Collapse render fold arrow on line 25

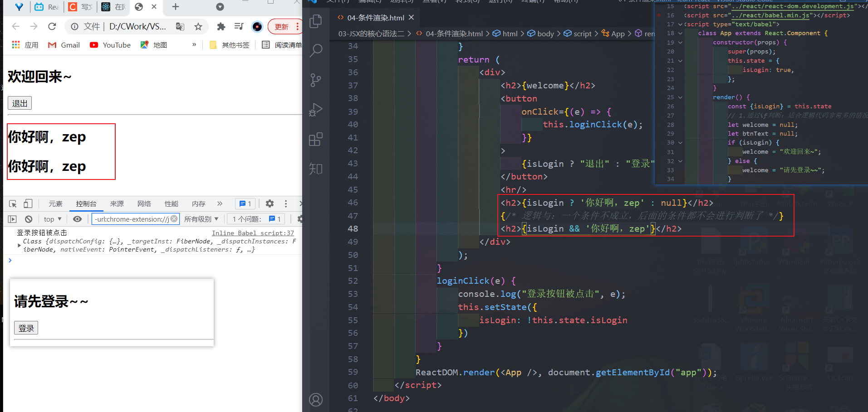(680, 97)
